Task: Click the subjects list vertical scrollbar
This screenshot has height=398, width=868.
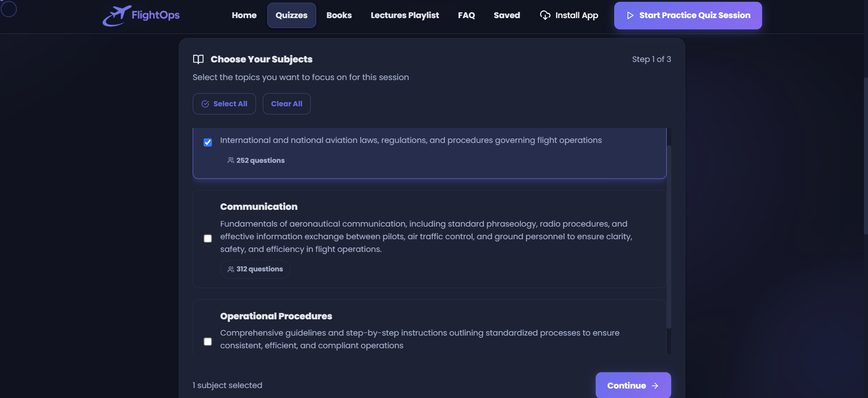Action: pos(669,235)
